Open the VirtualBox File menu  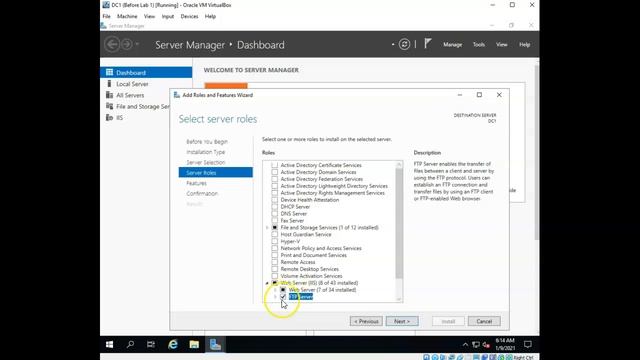pyautogui.click(x=107, y=16)
